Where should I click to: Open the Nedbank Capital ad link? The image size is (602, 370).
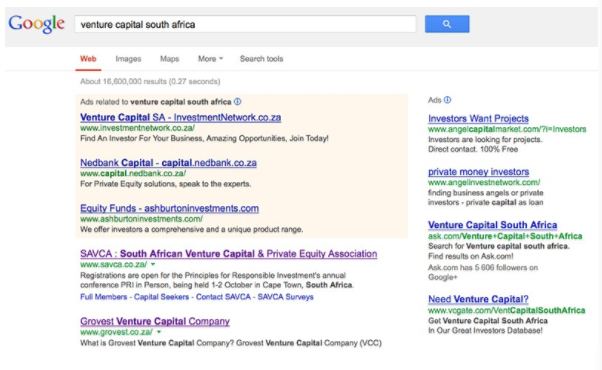coord(168,163)
